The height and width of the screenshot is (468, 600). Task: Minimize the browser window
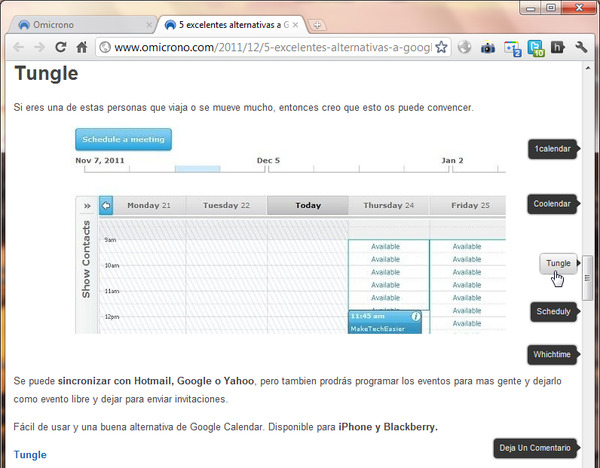click(x=531, y=8)
